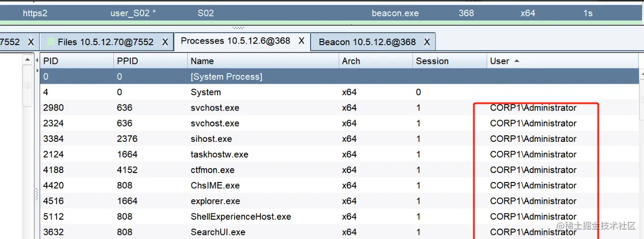Image resolution: width=644 pixels, height=239 pixels.
Task: Click PID cell 2324
Action: (x=54, y=123)
